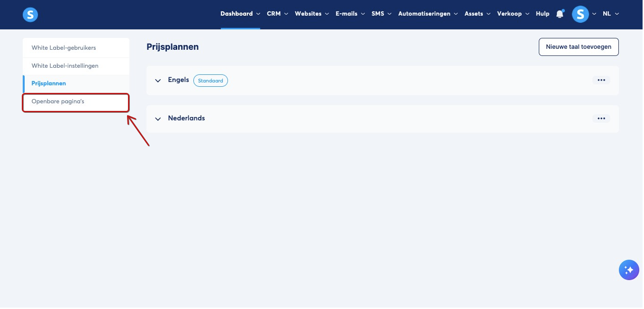Select White Label-instellingen in the sidebar

tap(76, 66)
